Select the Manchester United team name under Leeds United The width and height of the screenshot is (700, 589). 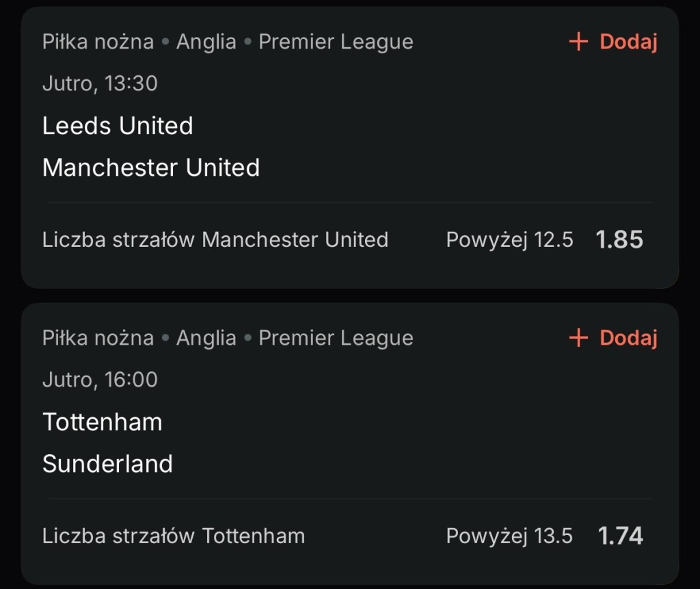151,168
